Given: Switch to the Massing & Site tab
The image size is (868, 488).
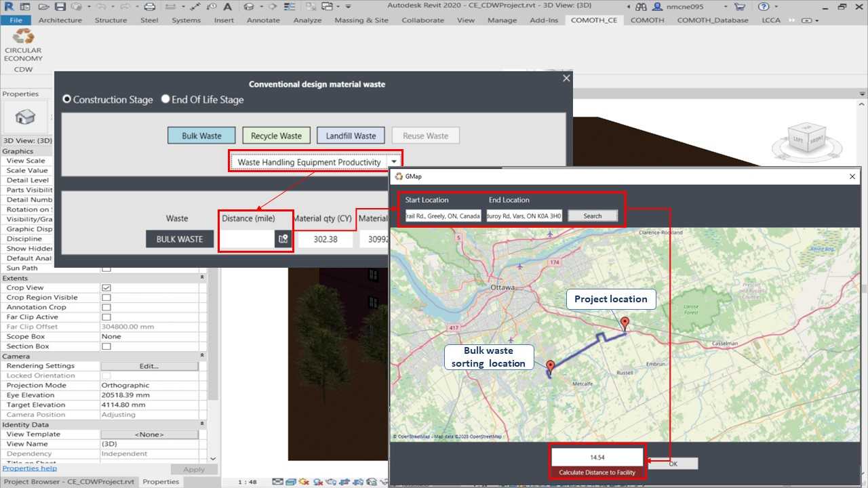Looking at the screenshot, I should click(361, 20).
